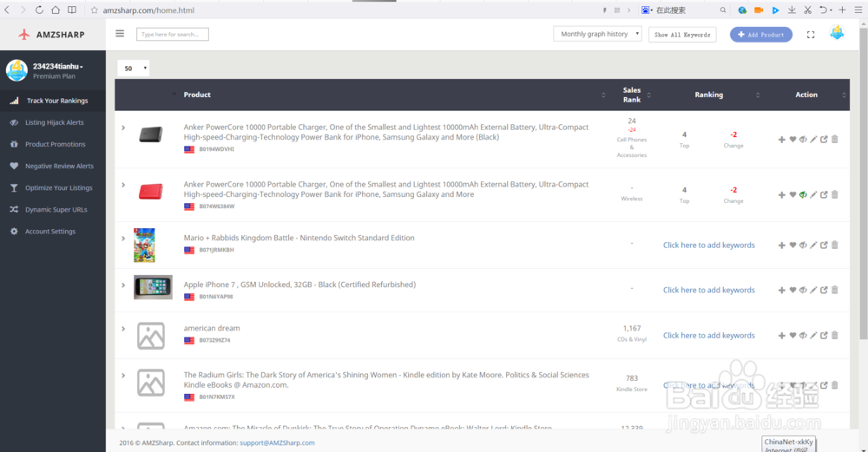Click trash icon in Mario + Rabbids row
Viewport: 868px width, 452px height.
click(x=835, y=246)
